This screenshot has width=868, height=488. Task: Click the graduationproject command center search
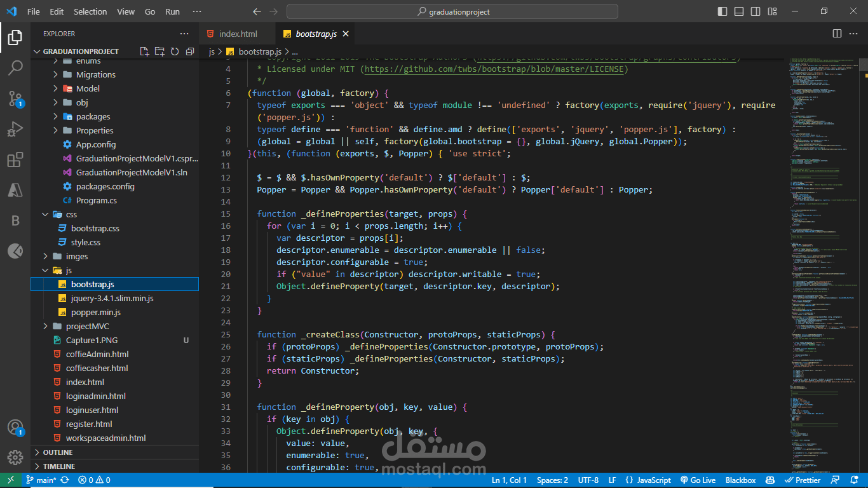(452, 11)
